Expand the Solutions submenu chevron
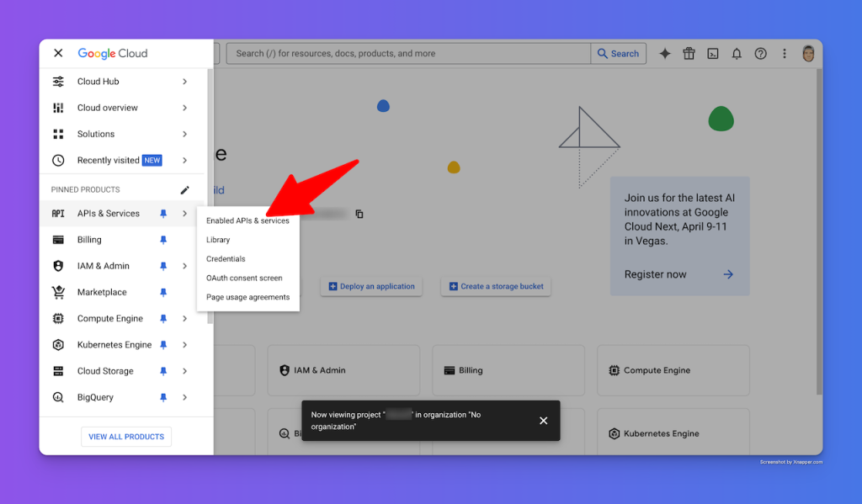Image resolution: width=862 pixels, height=504 pixels. [184, 134]
